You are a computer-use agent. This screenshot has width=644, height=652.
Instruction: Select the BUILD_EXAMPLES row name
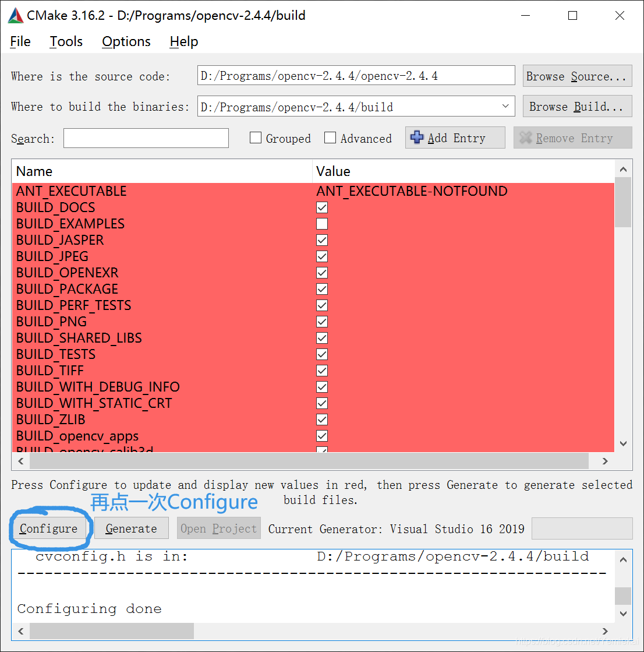pos(70,224)
